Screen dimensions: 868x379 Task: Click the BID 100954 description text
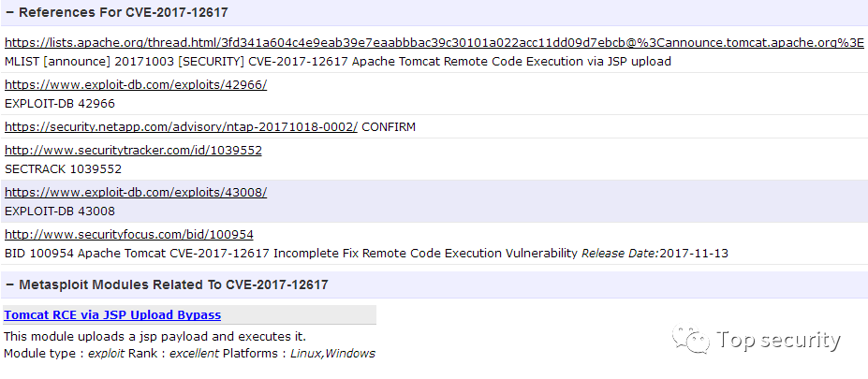point(290,254)
